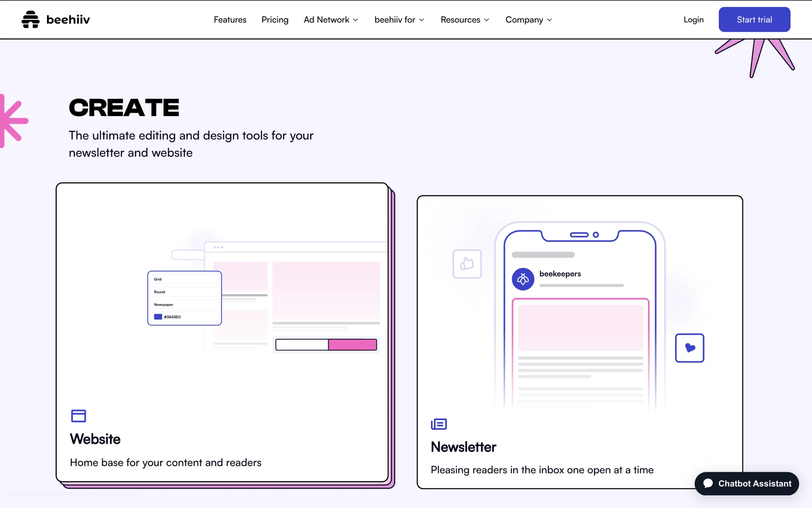Click the Newsletter card heading
812x508 pixels.
point(463,447)
